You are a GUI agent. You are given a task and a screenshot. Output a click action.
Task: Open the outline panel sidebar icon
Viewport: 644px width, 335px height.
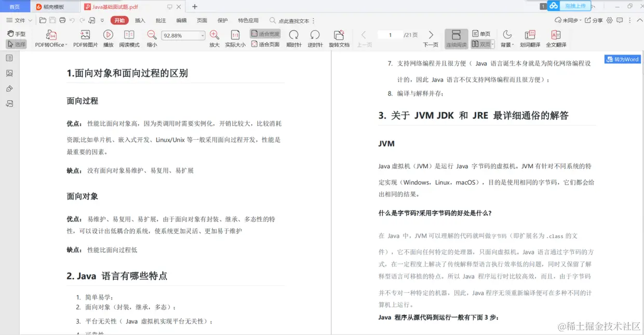tap(9, 58)
